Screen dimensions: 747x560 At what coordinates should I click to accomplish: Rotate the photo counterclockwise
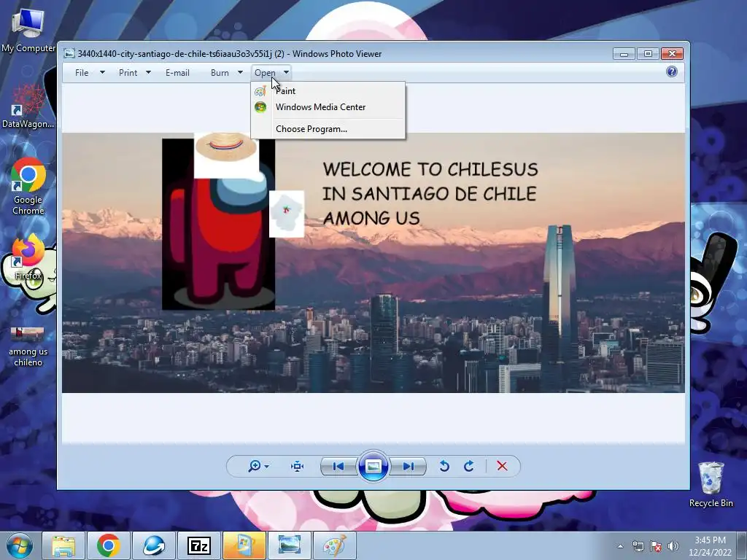tap(444, 466)
